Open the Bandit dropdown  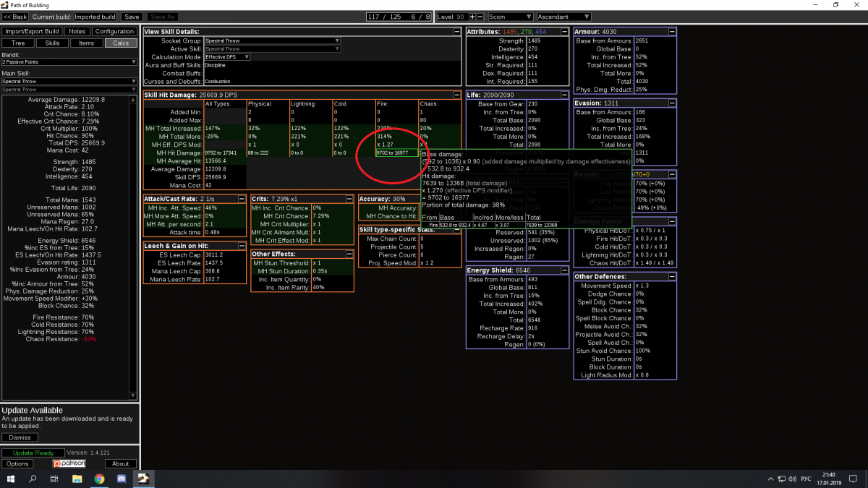pos(69,62)
